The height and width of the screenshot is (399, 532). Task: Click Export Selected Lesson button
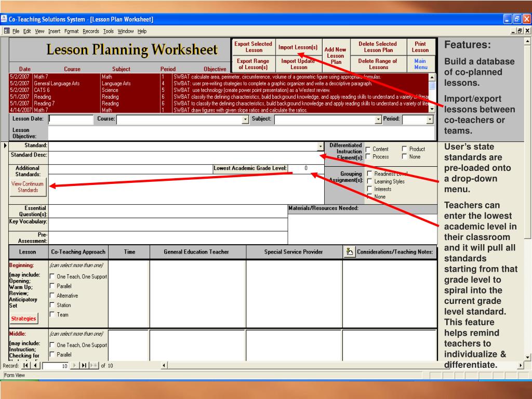click(254, 47)
